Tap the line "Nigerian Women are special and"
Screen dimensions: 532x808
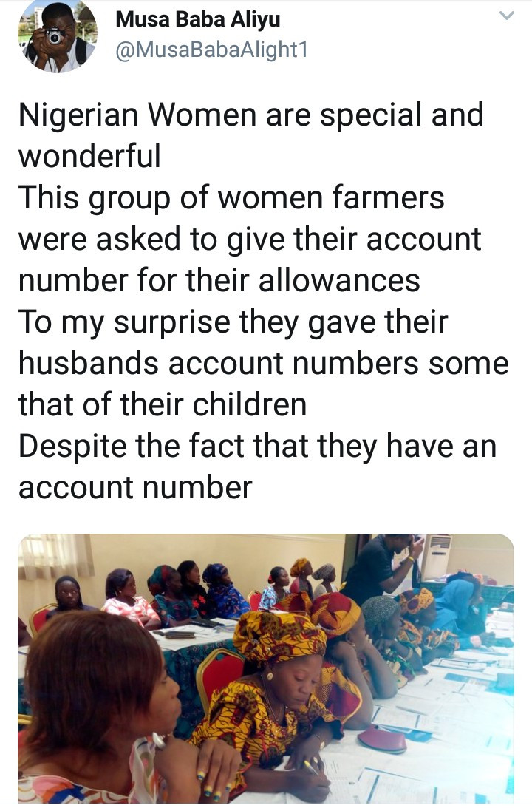pos(250,116)
